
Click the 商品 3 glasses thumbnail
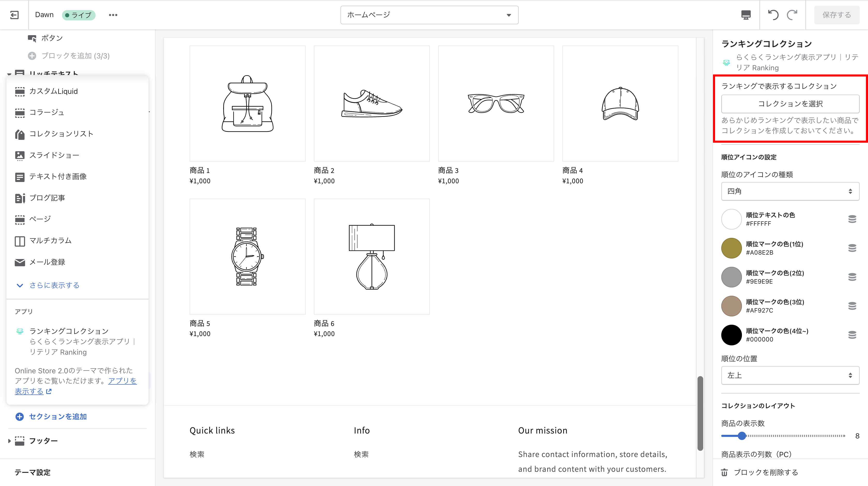coord(496,104)
